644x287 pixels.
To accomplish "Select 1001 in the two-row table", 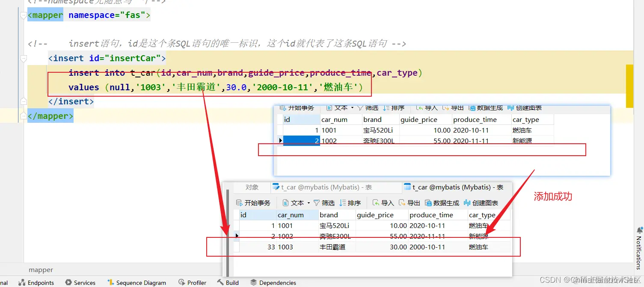I will click(x=341, y=130).
